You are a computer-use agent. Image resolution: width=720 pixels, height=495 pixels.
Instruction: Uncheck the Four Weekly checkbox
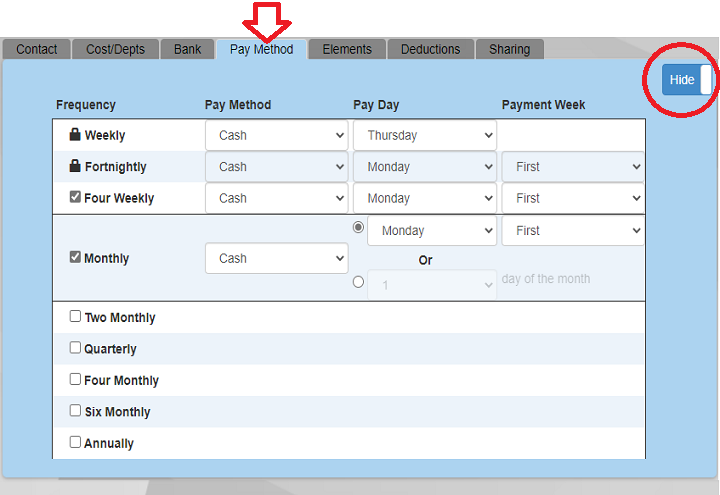pyautogui.click(x=75, y=198)
